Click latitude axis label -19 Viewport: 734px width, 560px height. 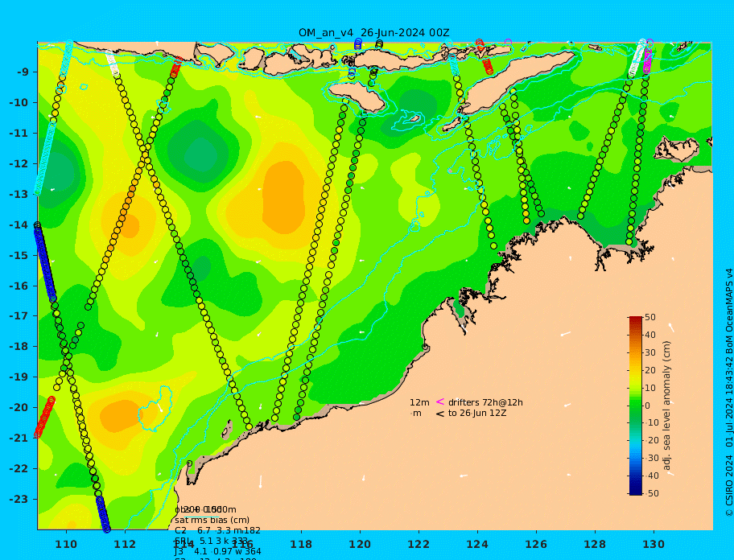click(19, 377)
